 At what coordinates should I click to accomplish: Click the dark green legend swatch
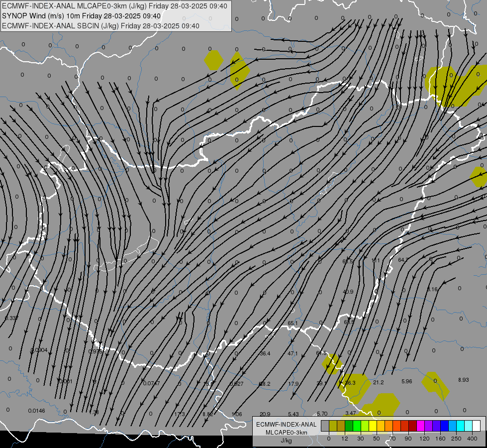349,426
